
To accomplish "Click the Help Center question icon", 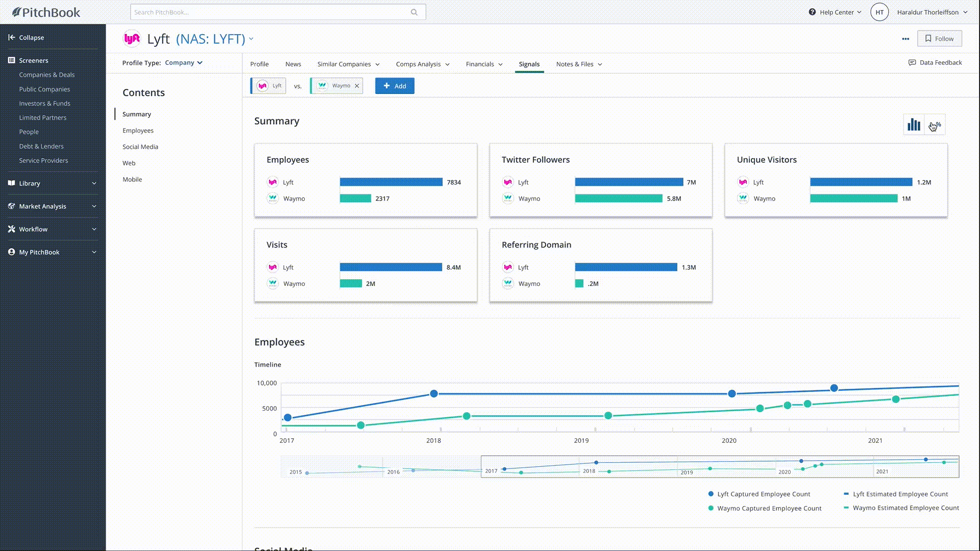I will pyautogui.click(x=812, y=12).
